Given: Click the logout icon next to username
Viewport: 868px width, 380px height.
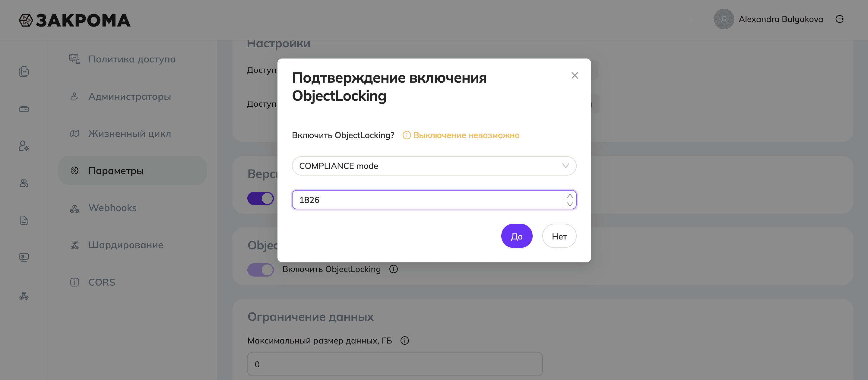Looking at the screenshot, I should pos(839,19).
